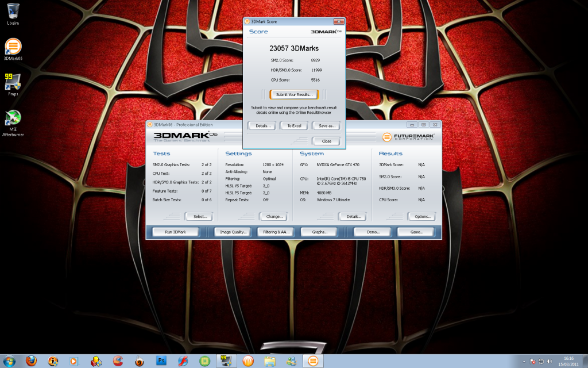This screenshot has height=368, width=588.
Task: Click the network tray icon
Action: pos(541,362)
